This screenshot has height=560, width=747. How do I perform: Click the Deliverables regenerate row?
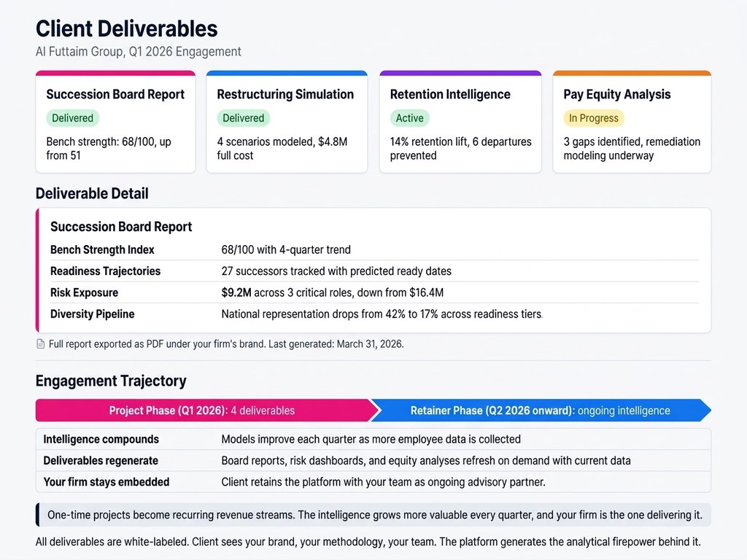[x=373, y=461]
